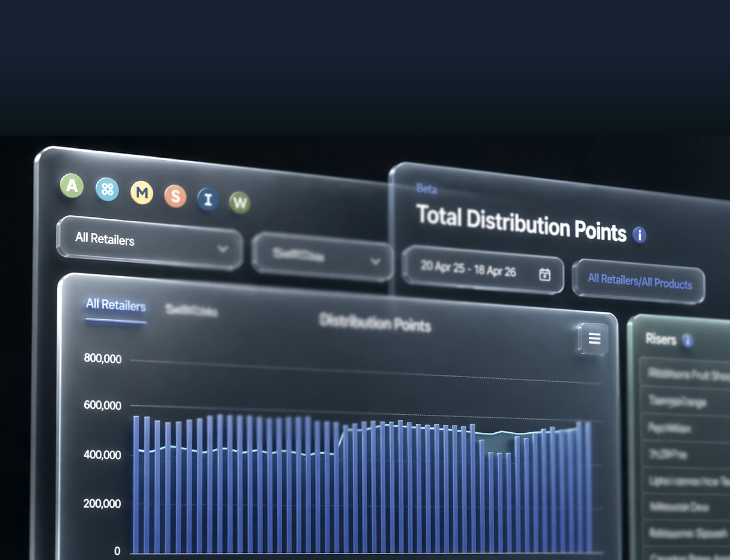Open the chart hamburger menu
The width and height of the screenshot is (730, 560).
tap(594, 338)
